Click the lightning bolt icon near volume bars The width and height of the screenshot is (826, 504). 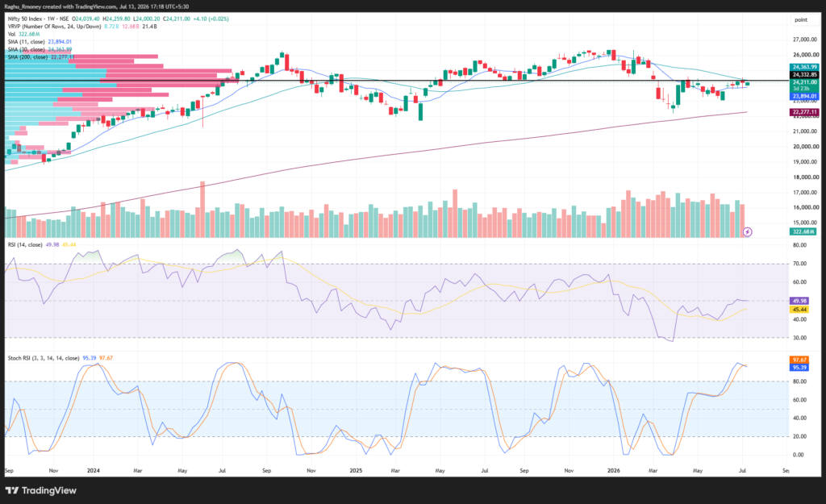click(747, 231)
